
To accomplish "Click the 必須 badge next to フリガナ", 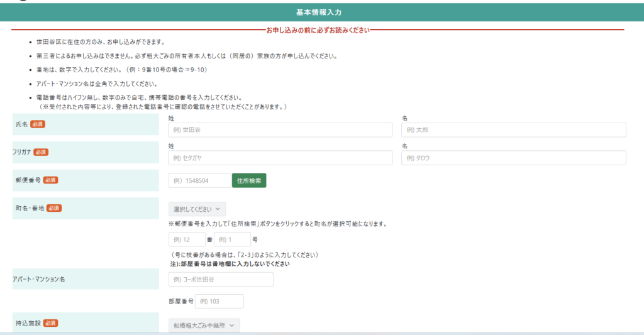I will [x=41, y=152].
